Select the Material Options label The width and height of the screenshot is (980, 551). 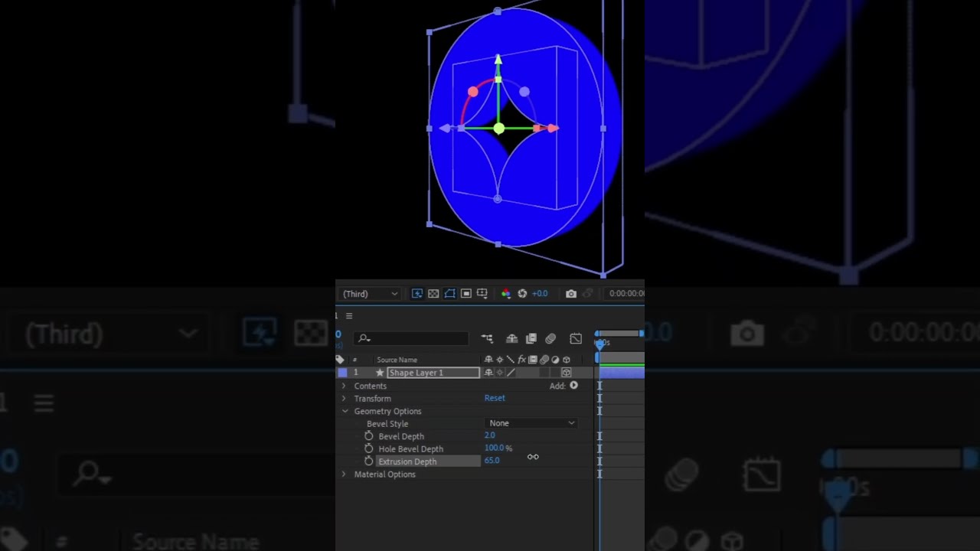point(385,474)
